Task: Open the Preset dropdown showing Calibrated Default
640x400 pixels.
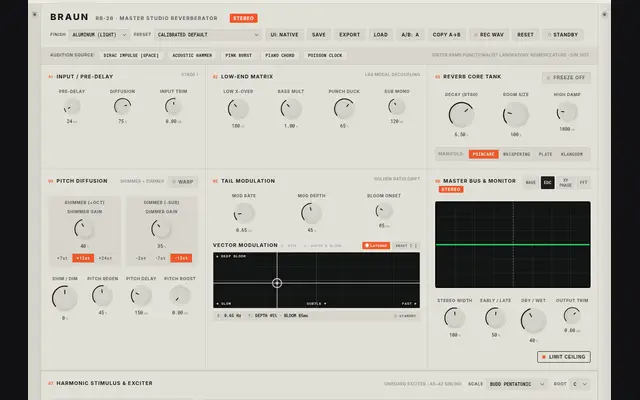Action: [208, 35]
